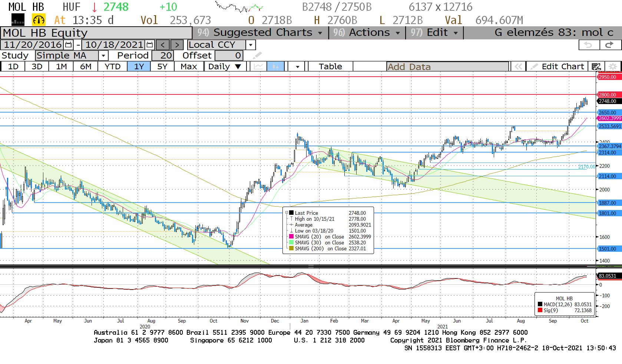Select the 1D range

tap(13, 67)
